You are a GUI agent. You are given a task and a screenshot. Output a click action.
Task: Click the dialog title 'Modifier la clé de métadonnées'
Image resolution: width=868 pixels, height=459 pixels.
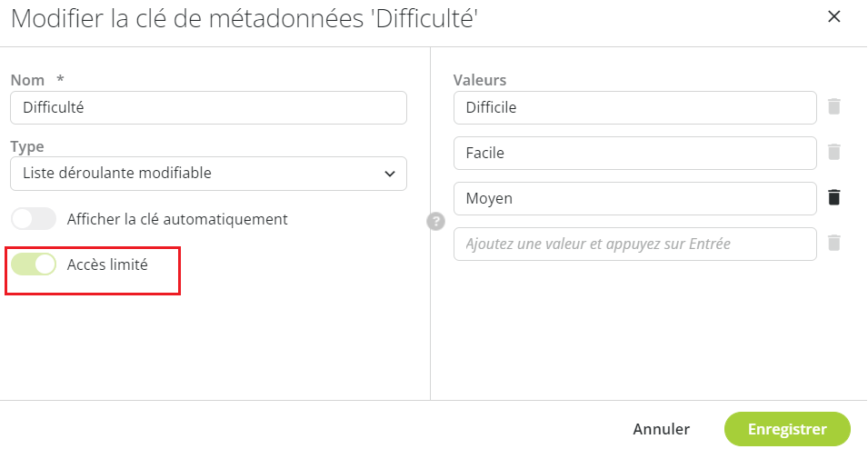pos(186,19)
